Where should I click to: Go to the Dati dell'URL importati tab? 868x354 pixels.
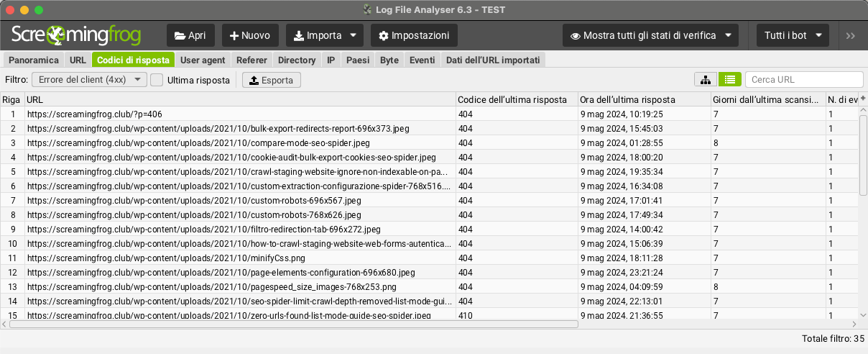pyautogui.click(x=492, y=60)
